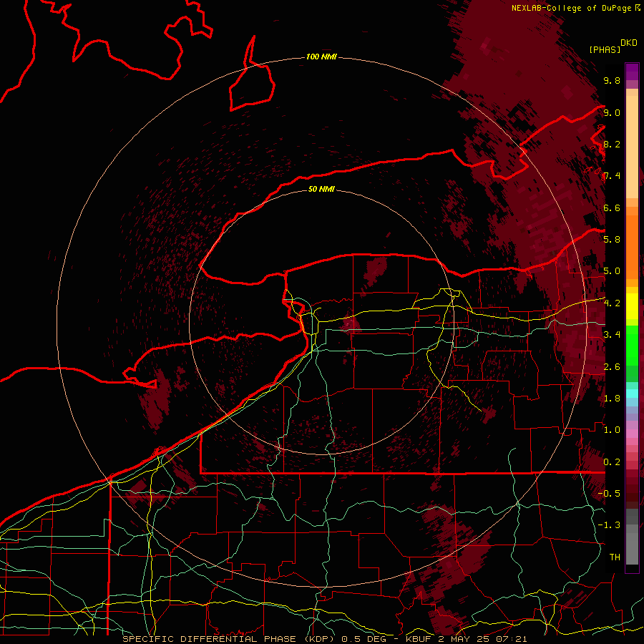Click the 2.6 value on the scale
Screen dimensions: 644x644
click(612, 366)
